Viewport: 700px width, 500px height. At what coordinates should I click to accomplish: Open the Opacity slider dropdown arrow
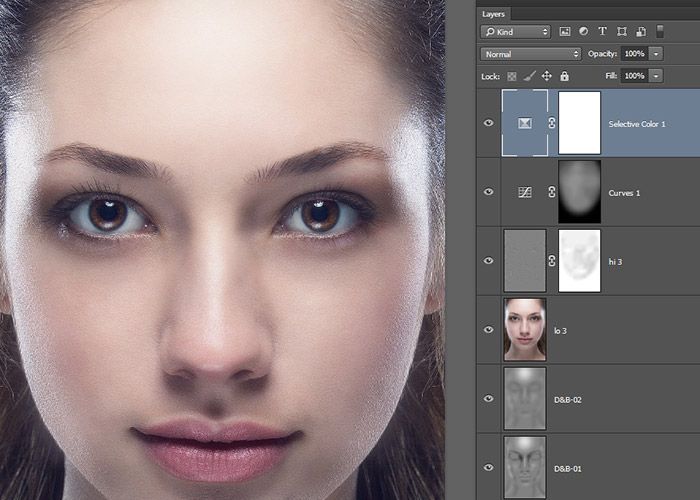pos(656,54)
